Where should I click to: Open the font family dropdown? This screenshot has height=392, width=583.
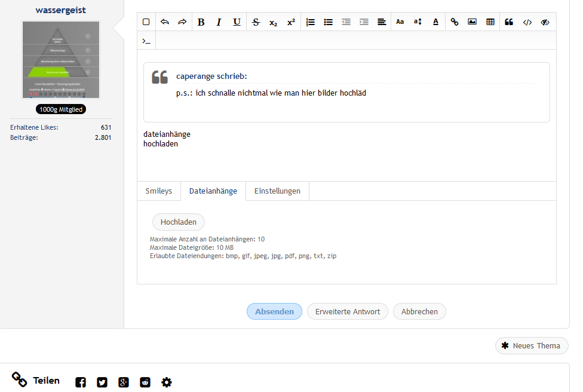point(400,22)
